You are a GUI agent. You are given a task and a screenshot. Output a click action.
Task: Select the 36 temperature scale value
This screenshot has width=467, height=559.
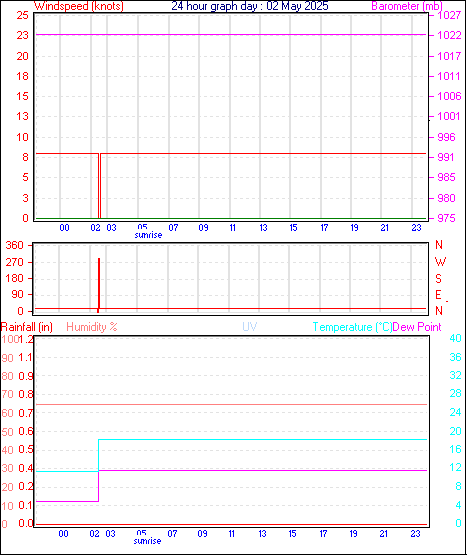[x=456, y=357]
